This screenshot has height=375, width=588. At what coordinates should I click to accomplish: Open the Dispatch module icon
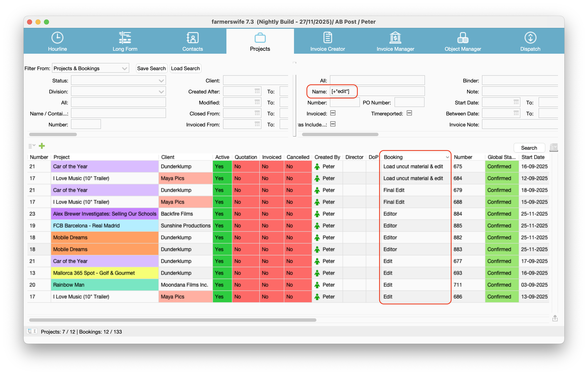pos(530,38)
